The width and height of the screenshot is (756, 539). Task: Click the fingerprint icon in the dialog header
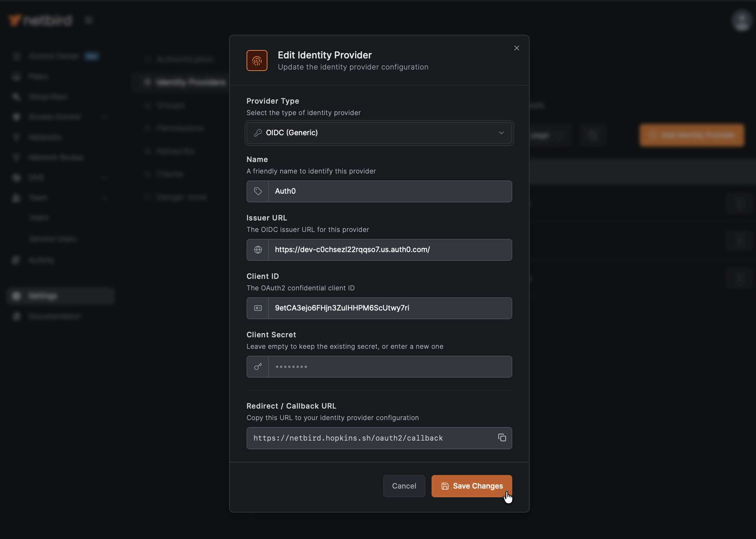(257, 60)
